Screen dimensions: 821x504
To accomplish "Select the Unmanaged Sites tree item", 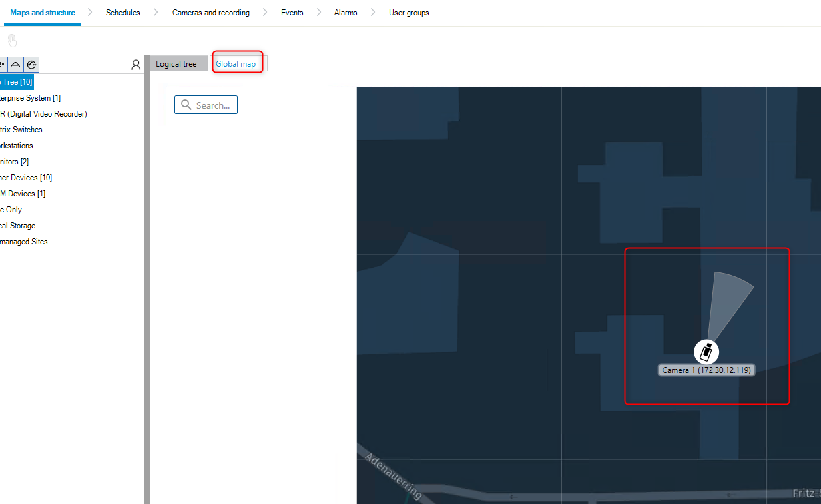I will (x=24, y=242).
